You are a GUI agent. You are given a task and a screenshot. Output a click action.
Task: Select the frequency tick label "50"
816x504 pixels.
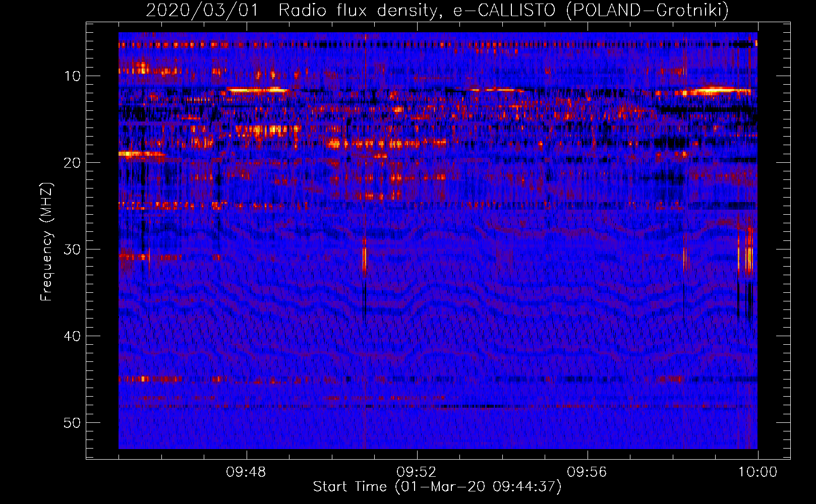[73, 423]
